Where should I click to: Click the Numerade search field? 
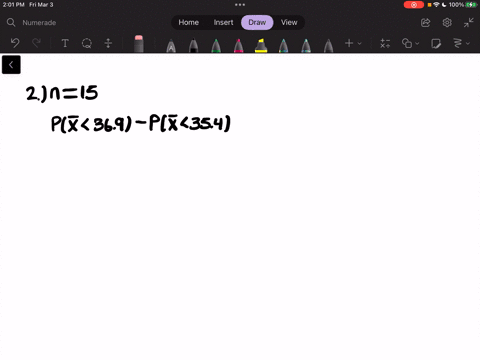39,23
